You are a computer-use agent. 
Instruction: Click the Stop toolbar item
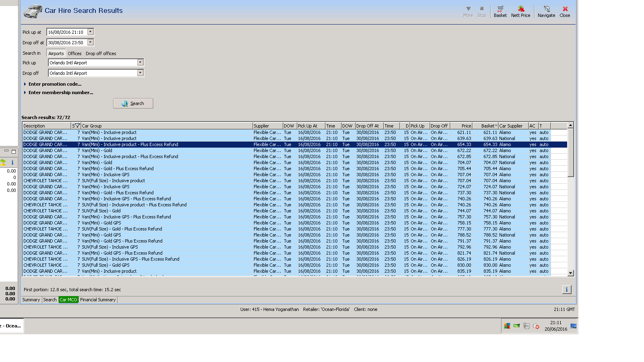pyautogui.click(x=482, y=12)
